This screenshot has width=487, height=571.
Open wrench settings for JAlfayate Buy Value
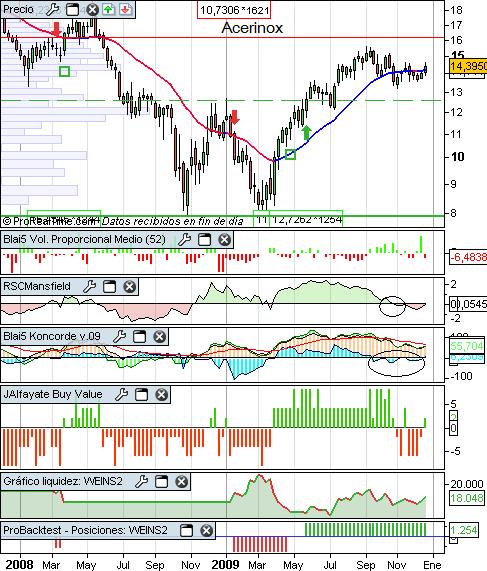[121, 394]
